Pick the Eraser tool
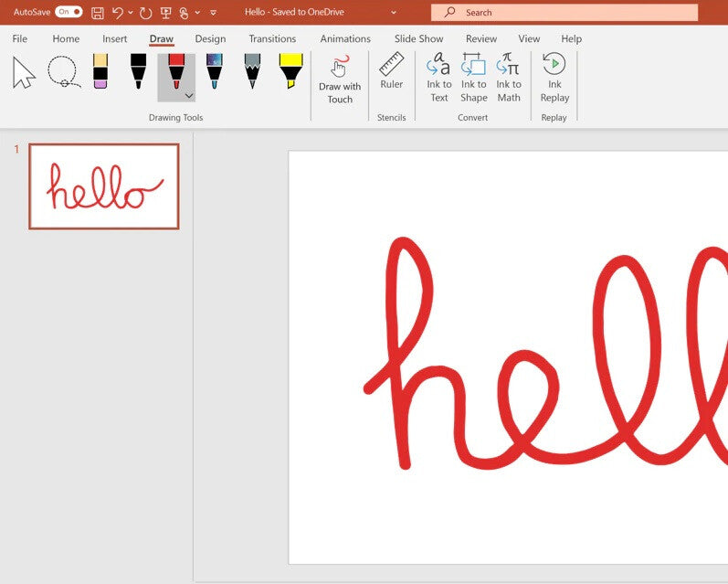Image resolution: width=728 pixels, height=584 pixels. [x=100, y=72]
